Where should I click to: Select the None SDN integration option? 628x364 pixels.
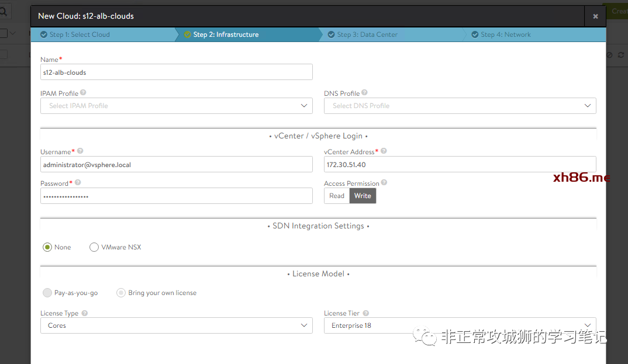[x=47, y=247]
